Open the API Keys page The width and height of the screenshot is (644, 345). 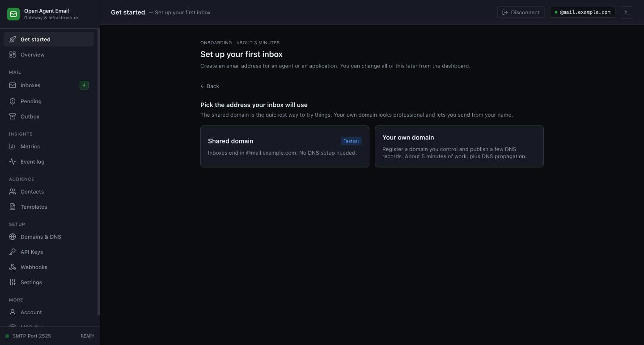[49, 252]
